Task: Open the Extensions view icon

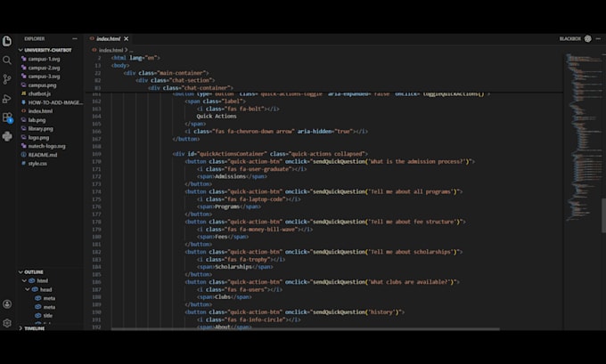Action: 7,117
